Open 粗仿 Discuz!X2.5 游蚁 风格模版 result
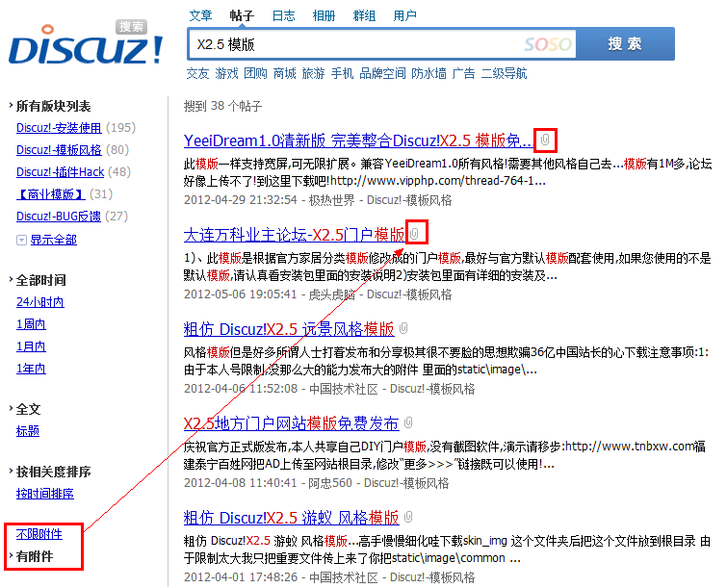This screenshot has width=727, height=588. 291,518
